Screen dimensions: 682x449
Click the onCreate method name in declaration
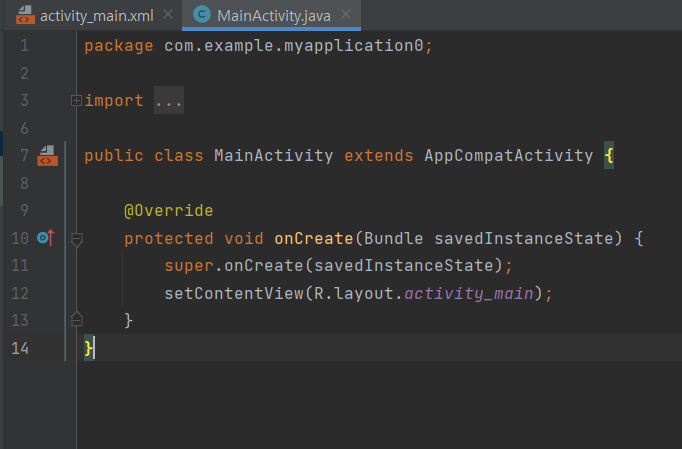pos(314,238)
